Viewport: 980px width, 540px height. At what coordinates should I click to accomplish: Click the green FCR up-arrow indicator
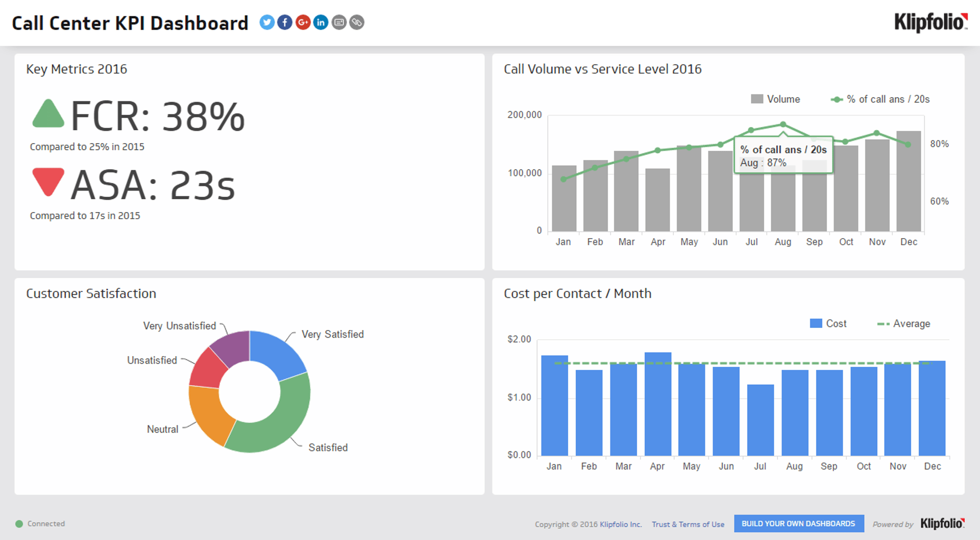48,114
